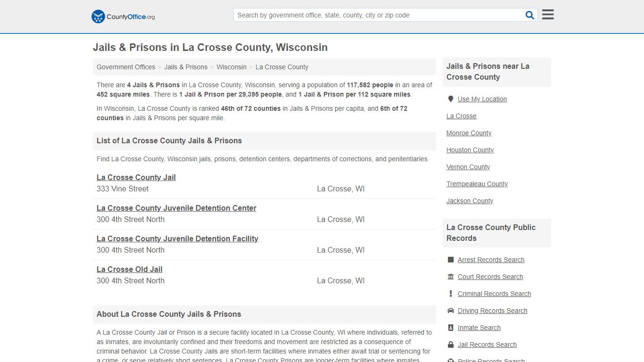Click the location pin icon
Screen dimensions: 644x362
pos(451,99)
